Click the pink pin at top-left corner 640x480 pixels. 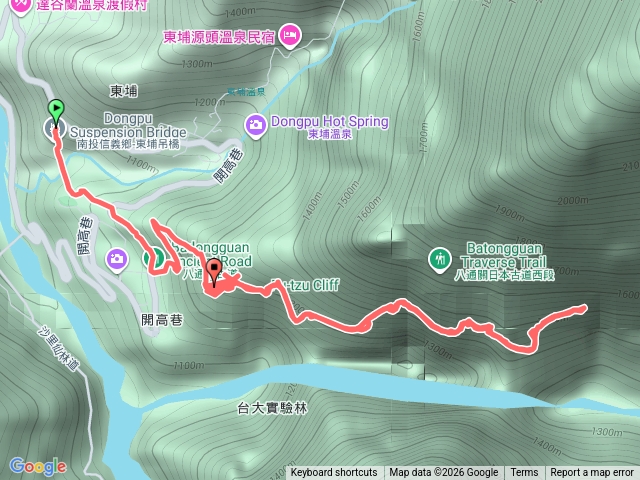[20, 6]
